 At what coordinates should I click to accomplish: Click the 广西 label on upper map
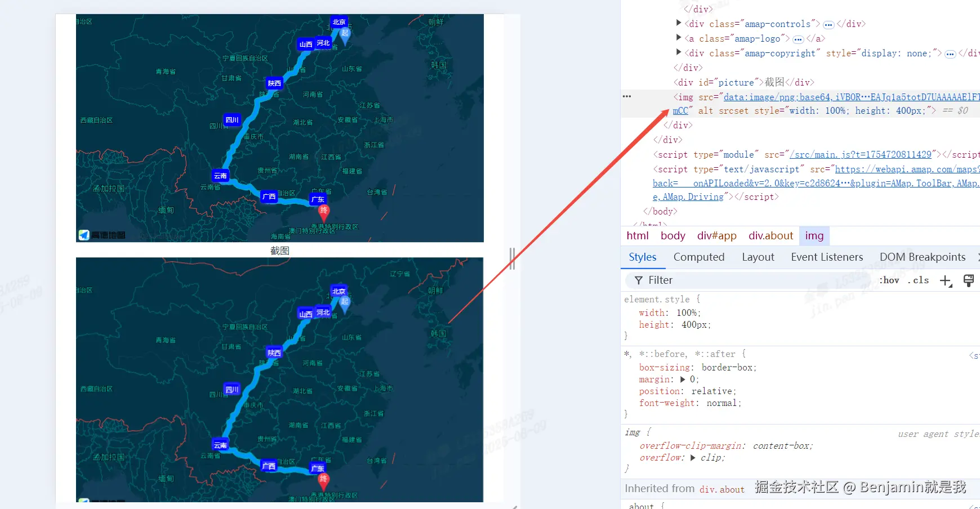point(269,197)
